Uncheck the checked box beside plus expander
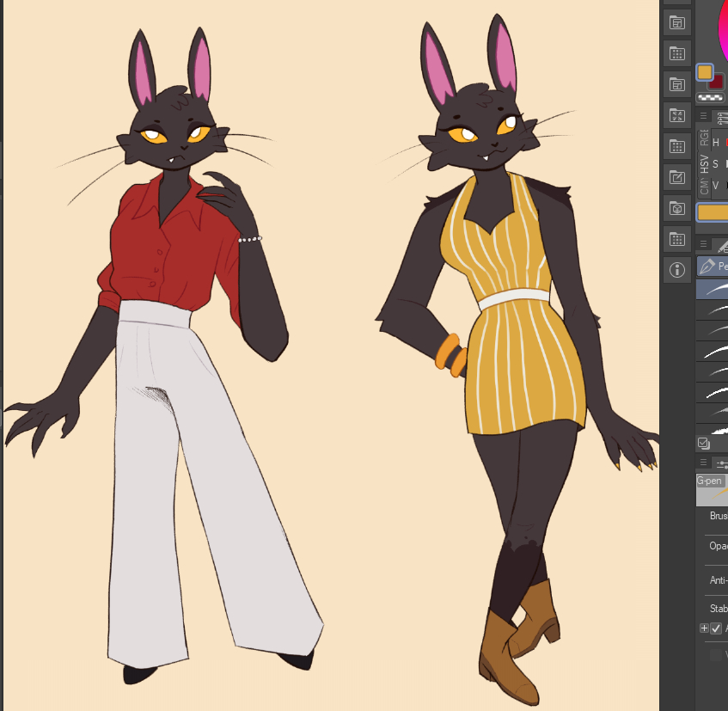Screen dimensions: 728x711 point(716,628)
